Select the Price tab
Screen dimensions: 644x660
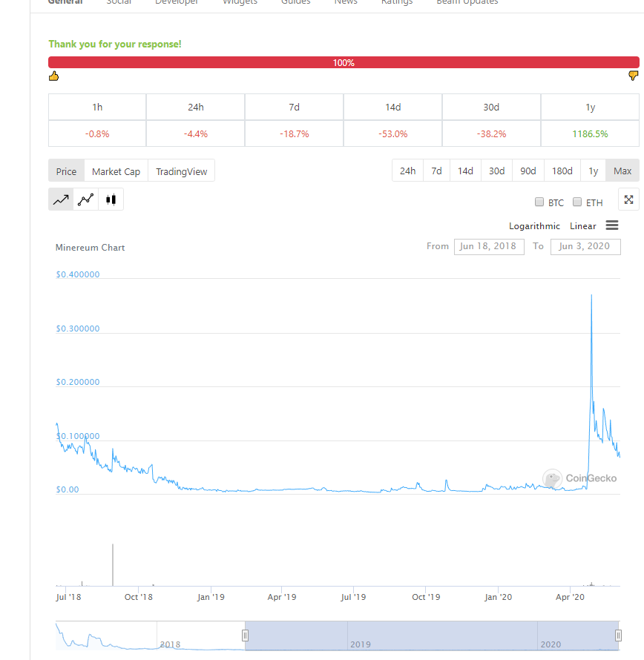coord(66,171)
